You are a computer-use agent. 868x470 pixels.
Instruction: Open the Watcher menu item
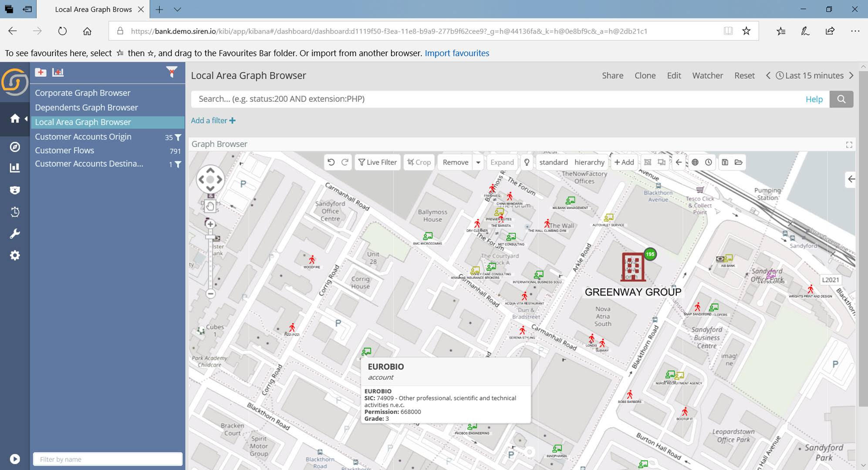coord(708,76)
